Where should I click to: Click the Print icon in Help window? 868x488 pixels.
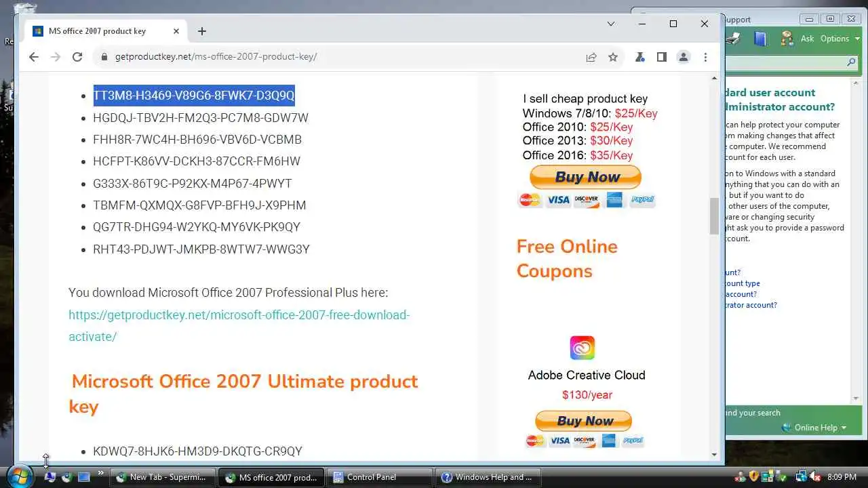733,39
